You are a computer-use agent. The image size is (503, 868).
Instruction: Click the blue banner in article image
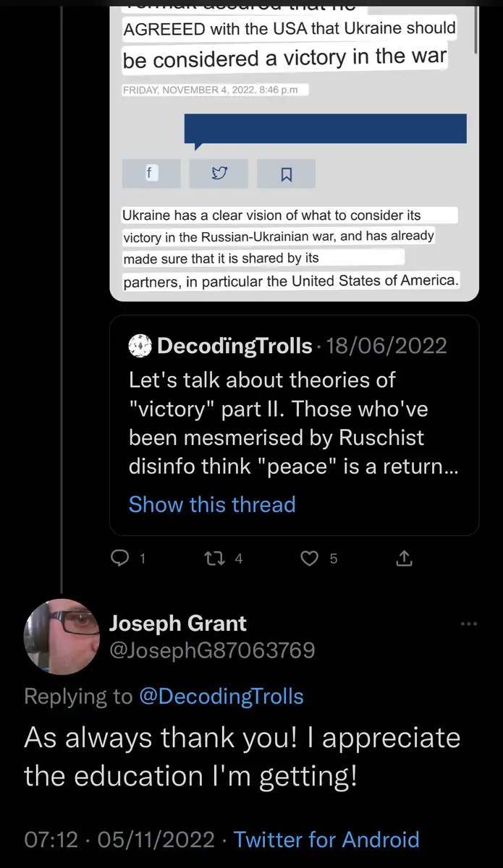coord(325,128)
